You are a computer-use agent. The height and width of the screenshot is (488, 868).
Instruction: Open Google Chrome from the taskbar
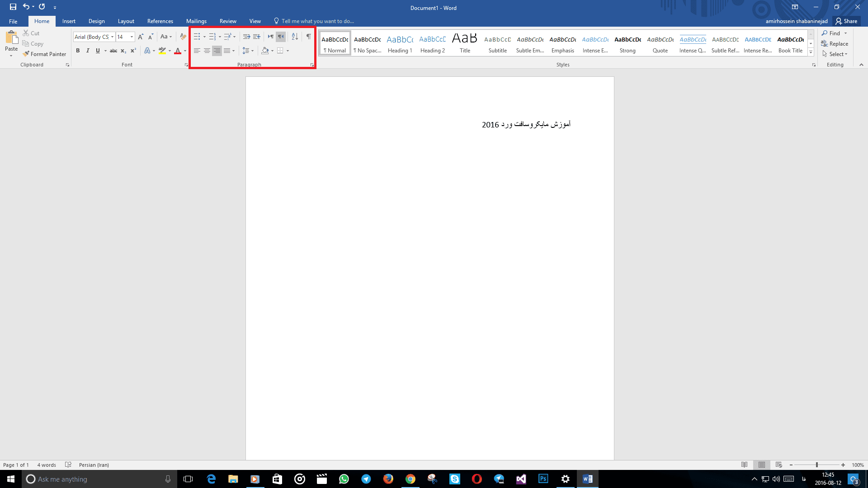coord(410,479)
